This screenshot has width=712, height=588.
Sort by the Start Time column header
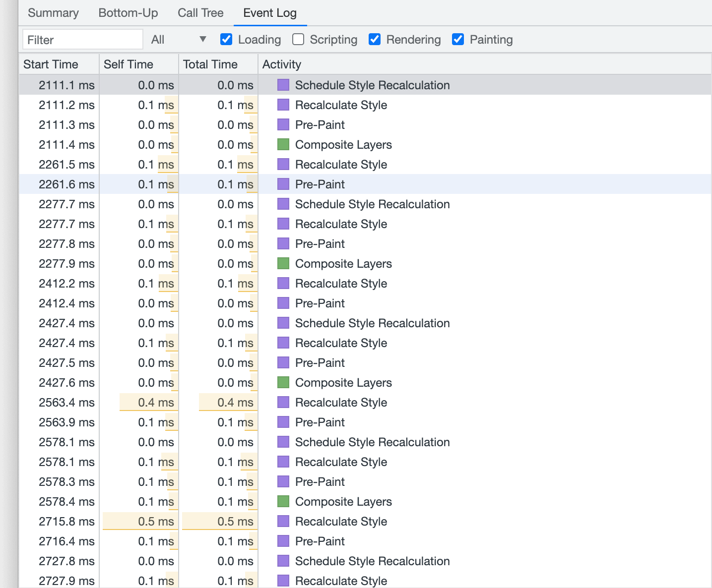click(59, 64)
